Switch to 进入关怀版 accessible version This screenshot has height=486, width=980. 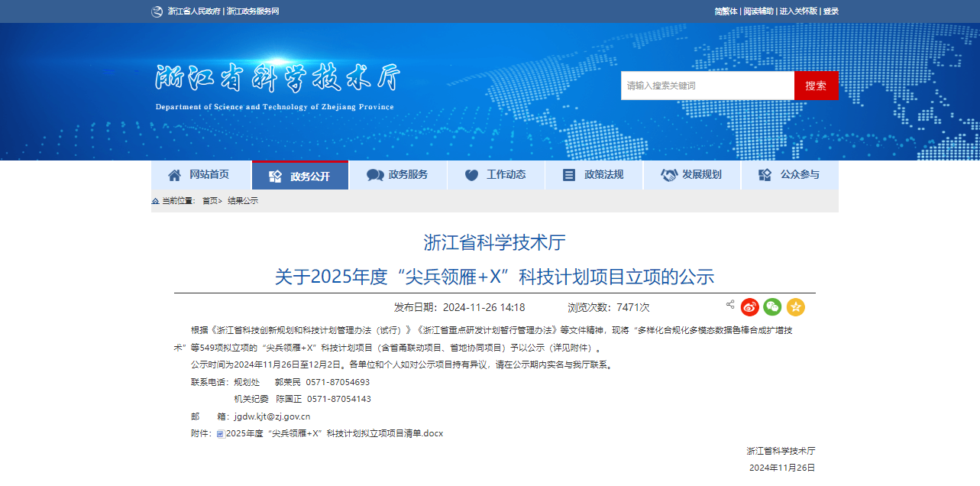point(798,11)
